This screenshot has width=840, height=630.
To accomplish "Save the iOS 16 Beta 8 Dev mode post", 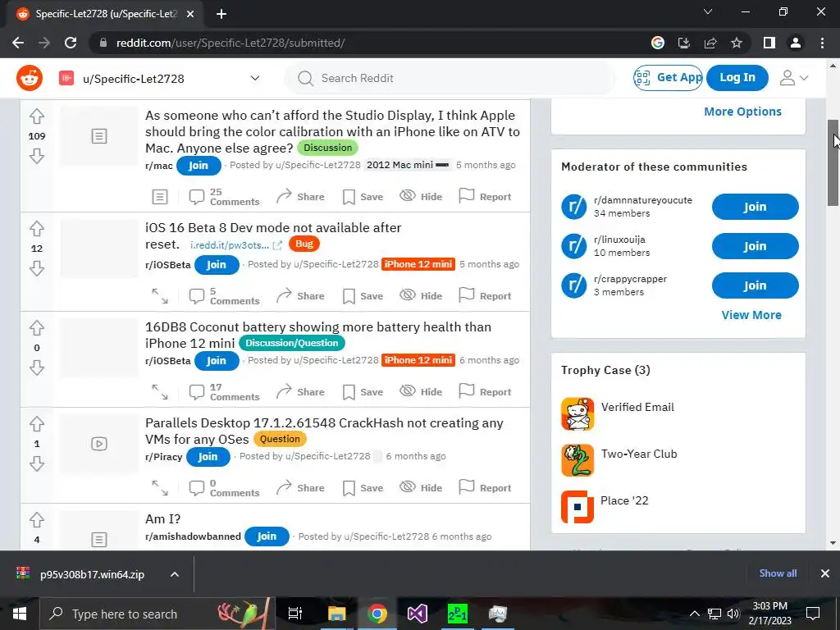I will click(x=363, y=295).
